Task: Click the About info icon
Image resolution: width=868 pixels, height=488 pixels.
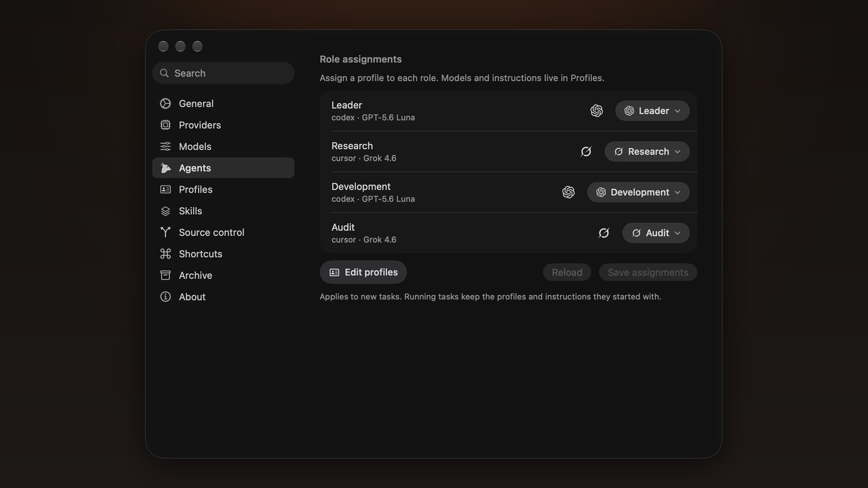Action: click(x=165, y=297)
